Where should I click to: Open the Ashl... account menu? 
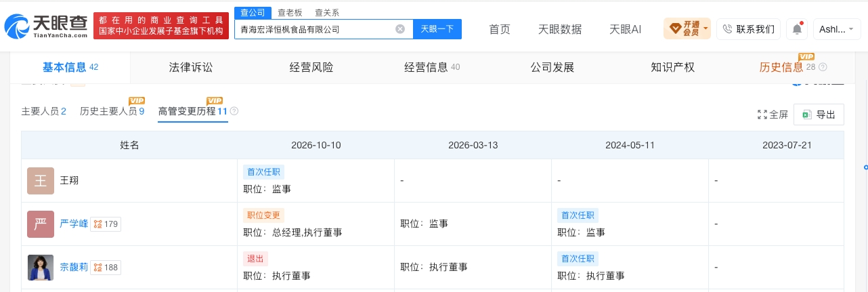836,29
